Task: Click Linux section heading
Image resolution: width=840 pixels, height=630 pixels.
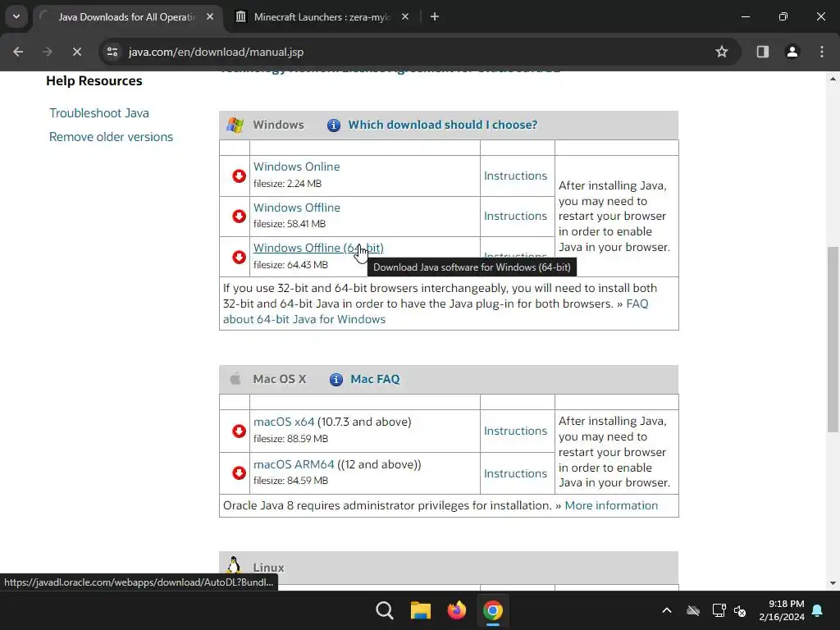Action: point(268,568)
